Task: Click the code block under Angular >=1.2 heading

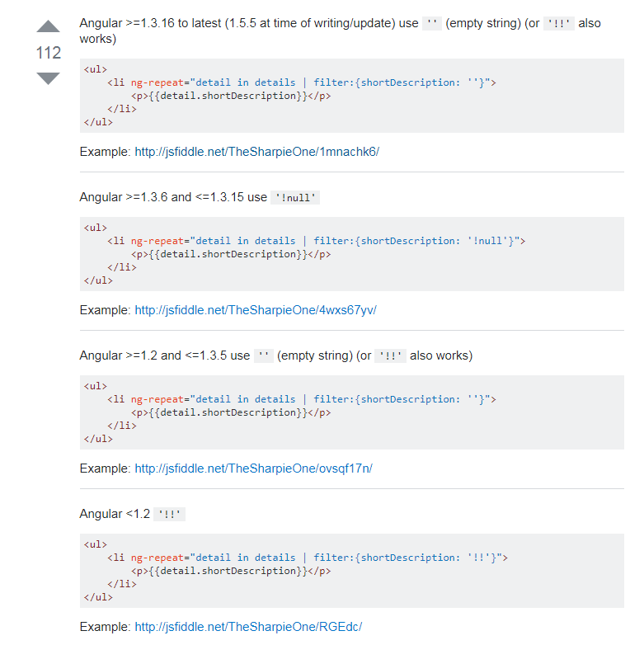Action: tap(352, 412)
